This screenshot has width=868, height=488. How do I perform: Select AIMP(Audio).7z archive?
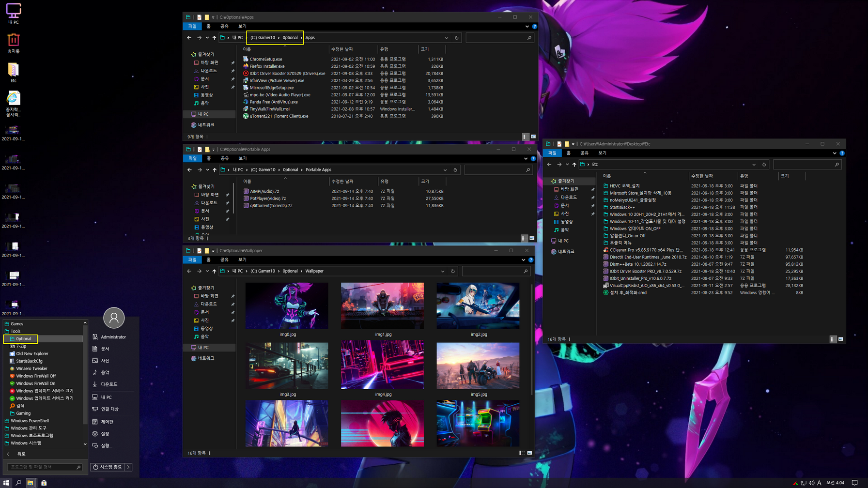pyautogui.click(x=264, y=191)
